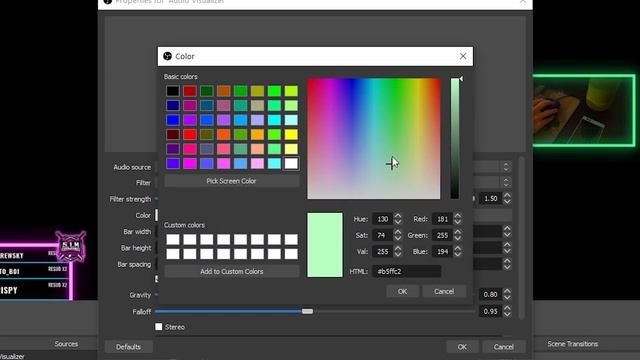Screen dimensions: 640x360
Task: Select the bright red basic color swatch
Action: 190,134
